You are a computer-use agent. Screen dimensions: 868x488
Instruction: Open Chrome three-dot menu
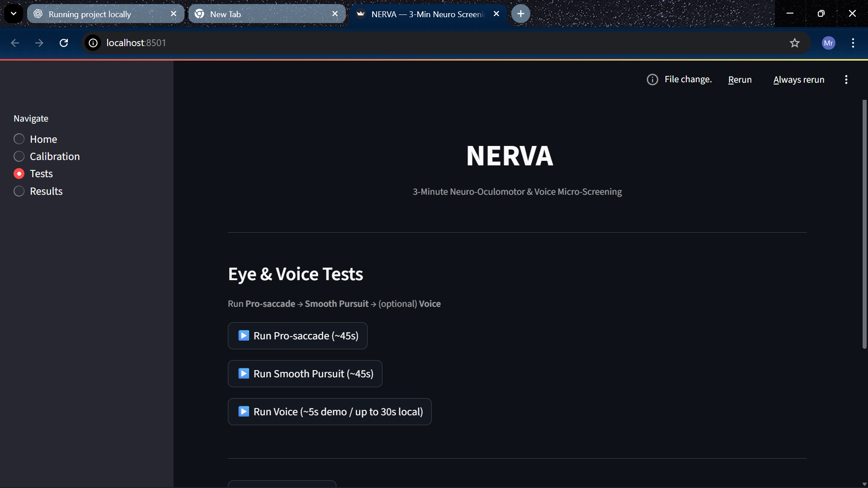(x=853, y=43)
